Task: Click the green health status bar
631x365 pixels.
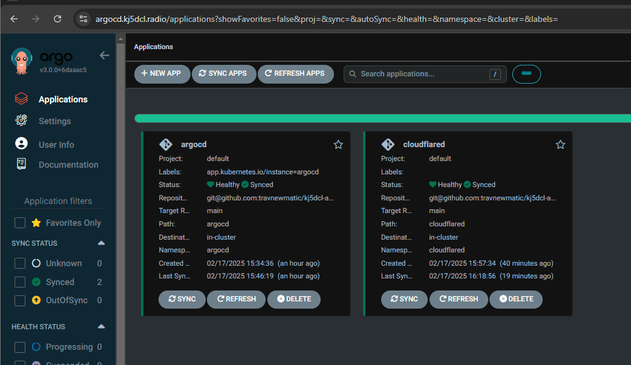Action: click(x=382, y=118)
